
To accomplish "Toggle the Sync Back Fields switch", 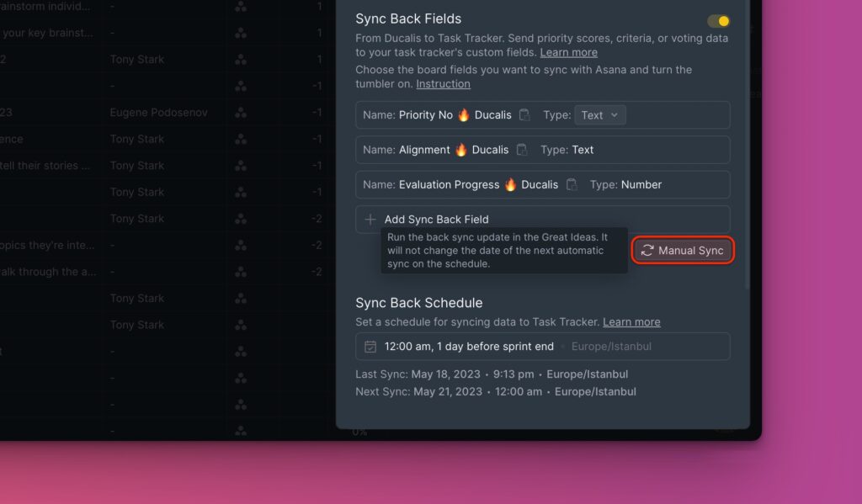I will point(718,21).
